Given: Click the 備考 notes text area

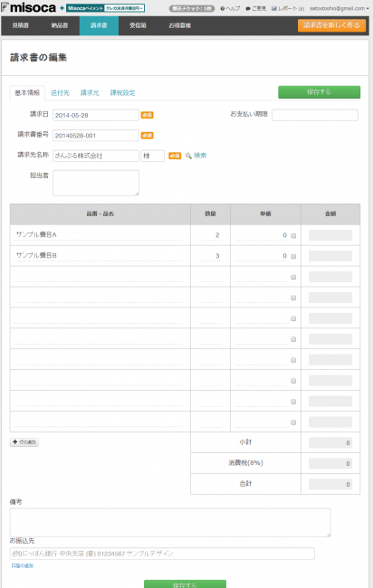Looking at the screenshot, I should [x=170, y=522].
